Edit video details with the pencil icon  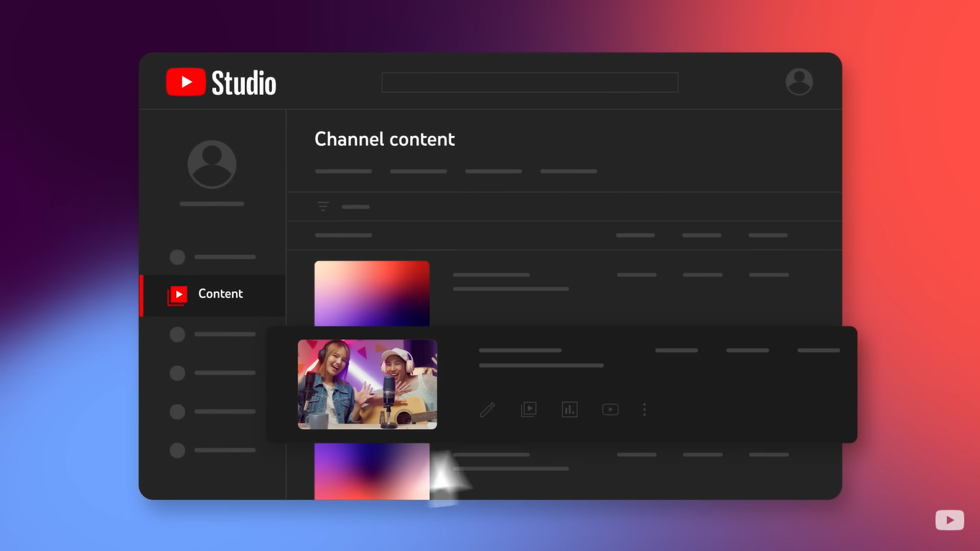[x=487, y=409]
